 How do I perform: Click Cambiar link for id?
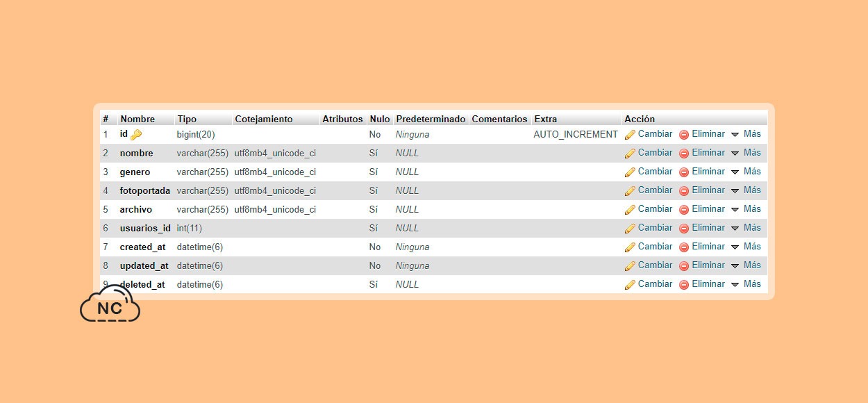pos(655,134)
